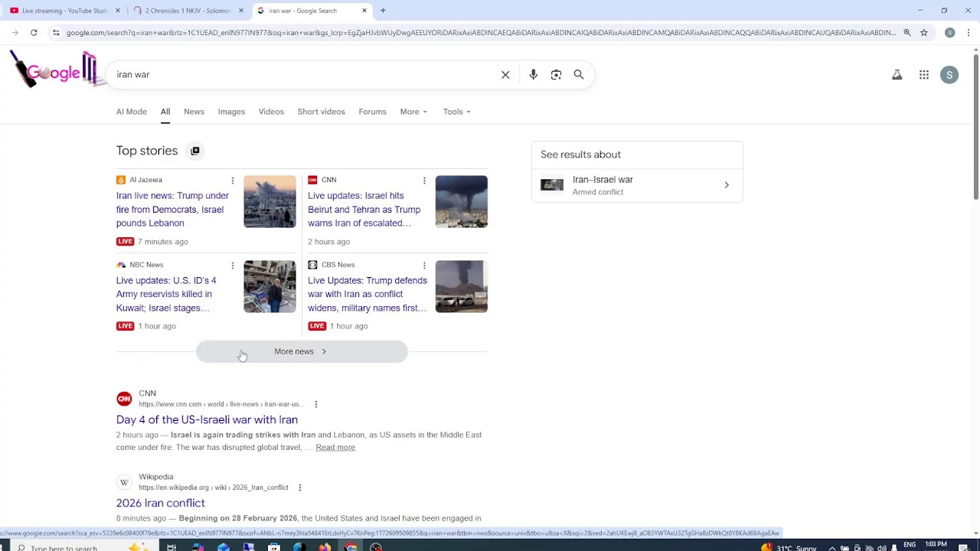980x551 pixels.
Task: Click the Al Jazeera story thumbnail image
Action: point(269,202)
